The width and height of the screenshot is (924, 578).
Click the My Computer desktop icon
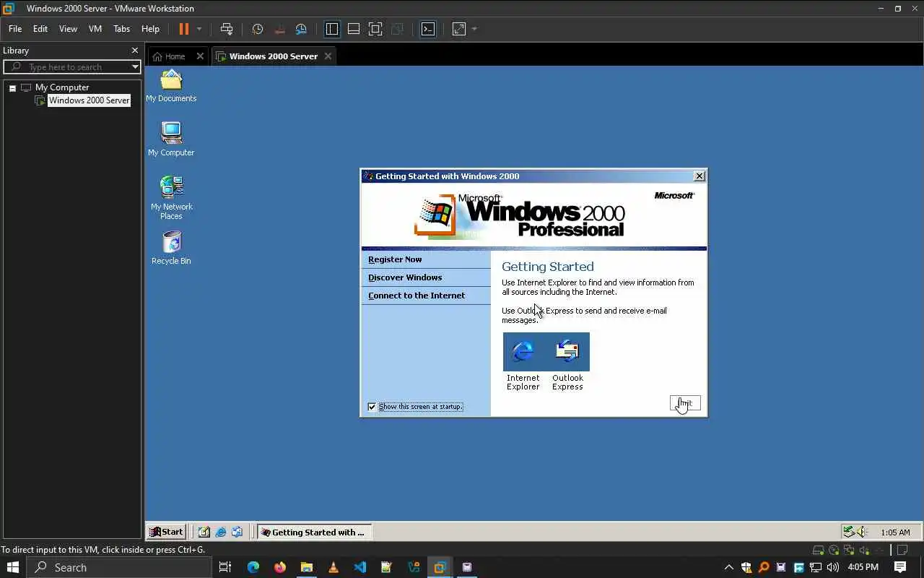point(171,139)
